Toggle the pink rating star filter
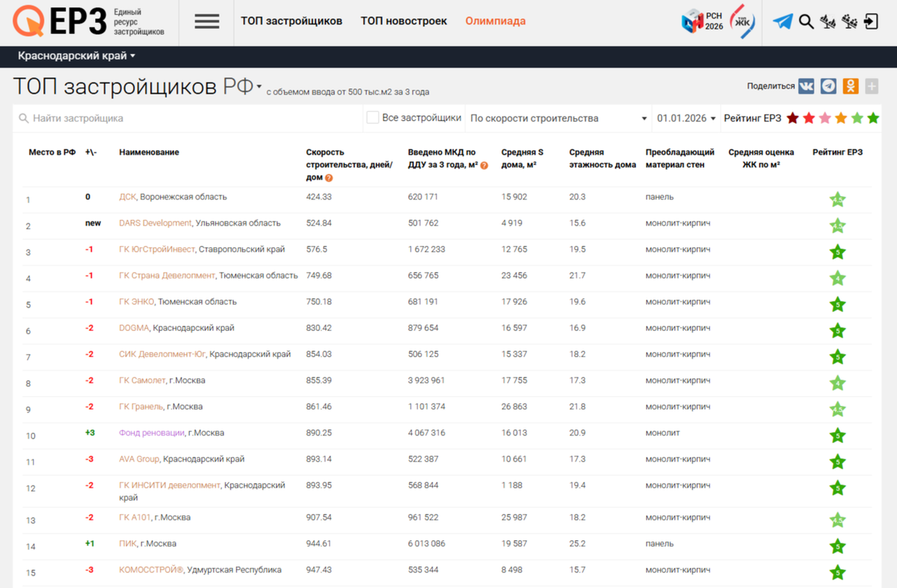Screen dimensions: 897x588 click(x=824, y=118)
